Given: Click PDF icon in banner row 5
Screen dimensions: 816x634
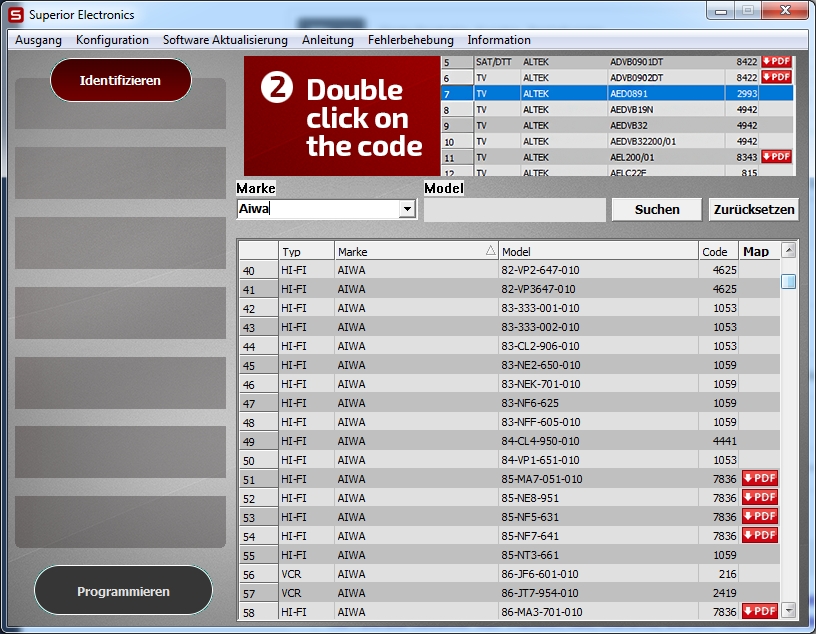Looking at the screenshot, I should point(776,62).
